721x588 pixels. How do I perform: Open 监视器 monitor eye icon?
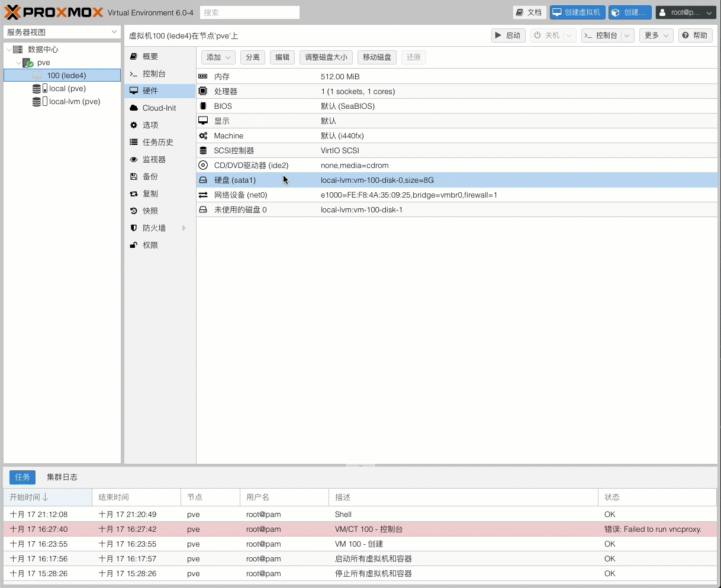click(134, 160)
